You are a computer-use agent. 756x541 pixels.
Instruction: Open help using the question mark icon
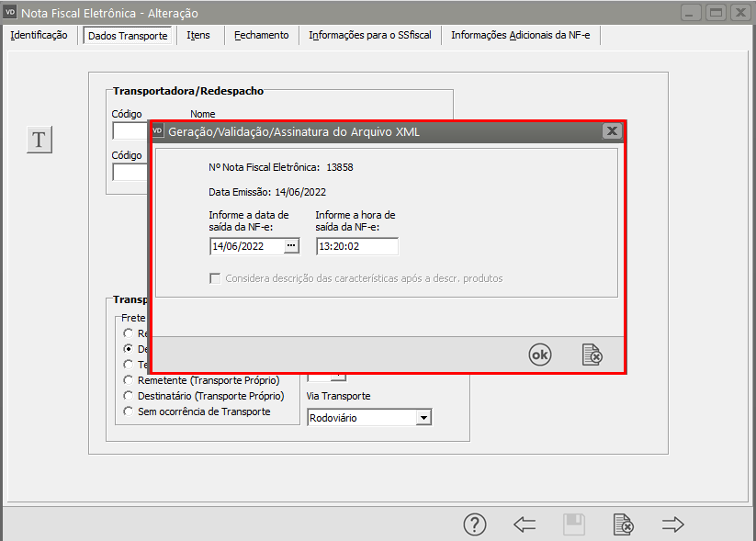pyautogui.click(x=475, y=524)
